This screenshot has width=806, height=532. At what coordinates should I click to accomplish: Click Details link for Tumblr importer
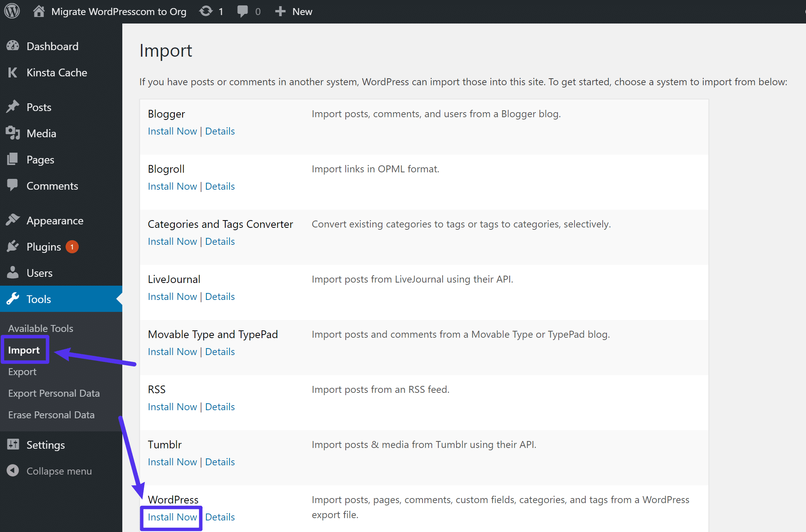220,461
